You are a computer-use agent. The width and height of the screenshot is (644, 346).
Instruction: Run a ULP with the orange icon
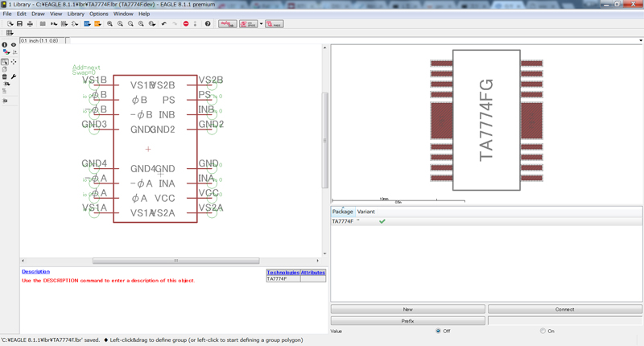97,24
